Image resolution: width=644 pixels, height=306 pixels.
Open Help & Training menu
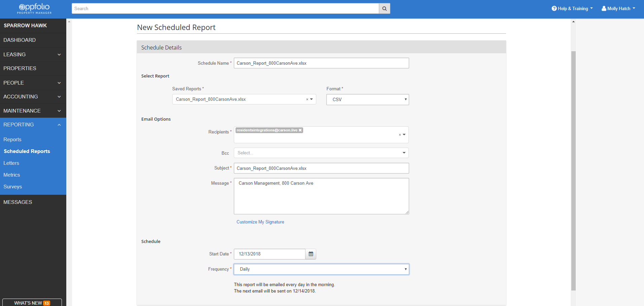pos(572,8)
